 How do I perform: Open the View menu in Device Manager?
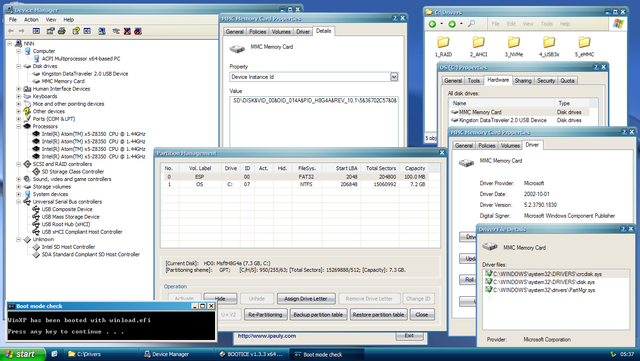(x=51, y=20)
